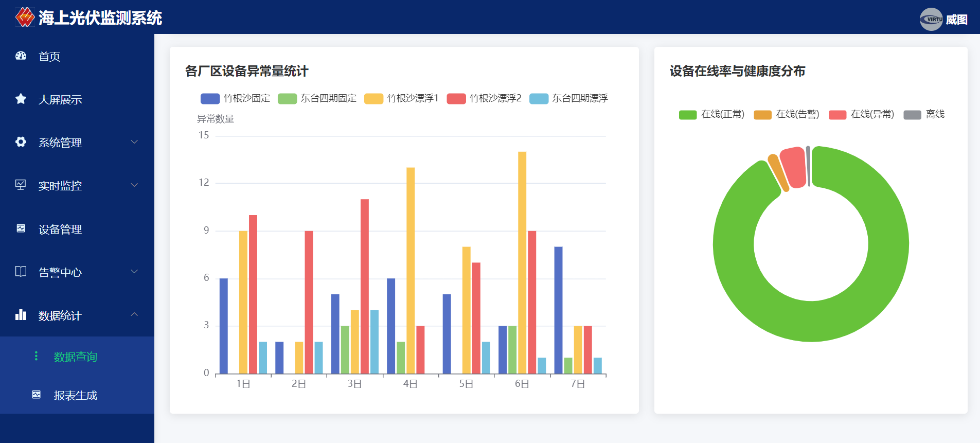
Task: Open the 数据查询 menu item
Action: point(75,357)
